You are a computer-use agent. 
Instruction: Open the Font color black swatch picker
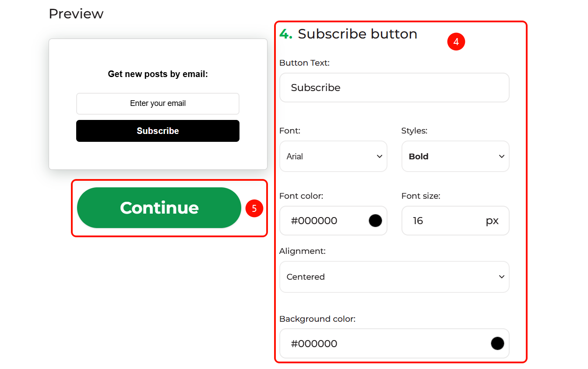375,221
